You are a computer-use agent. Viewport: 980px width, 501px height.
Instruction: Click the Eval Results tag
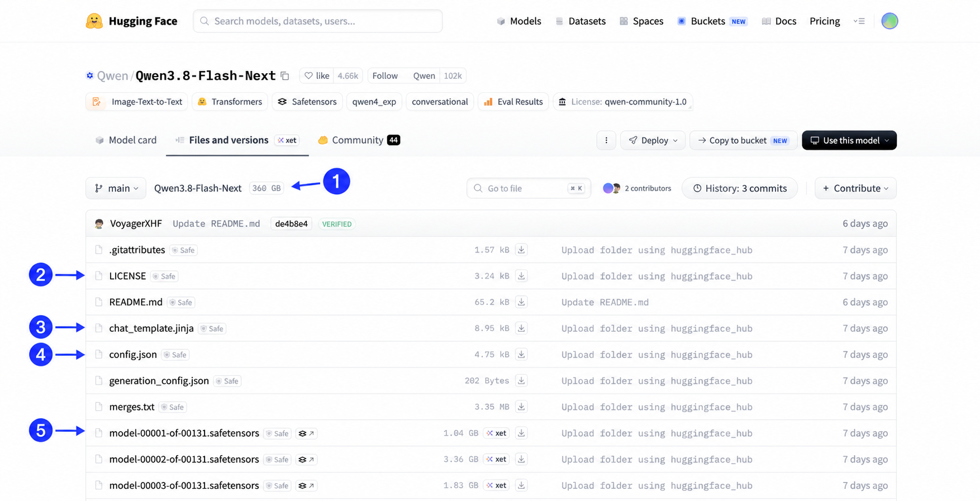click(x=513, y=102)
